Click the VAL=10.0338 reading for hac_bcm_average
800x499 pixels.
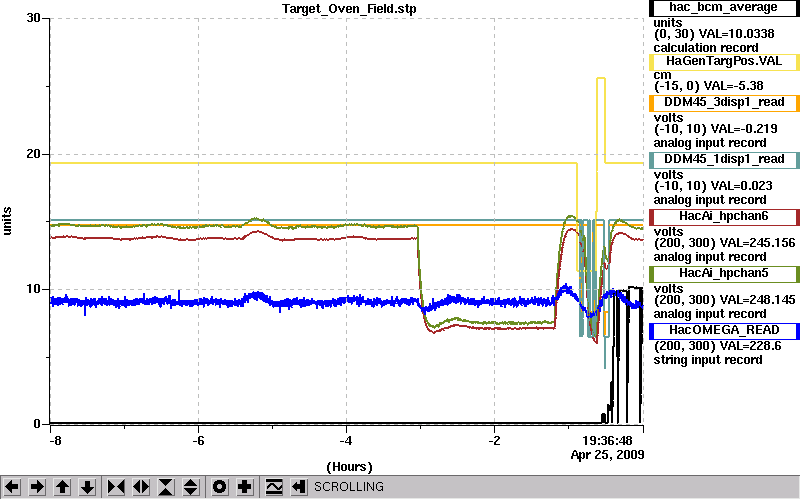(x=736, y=34)
